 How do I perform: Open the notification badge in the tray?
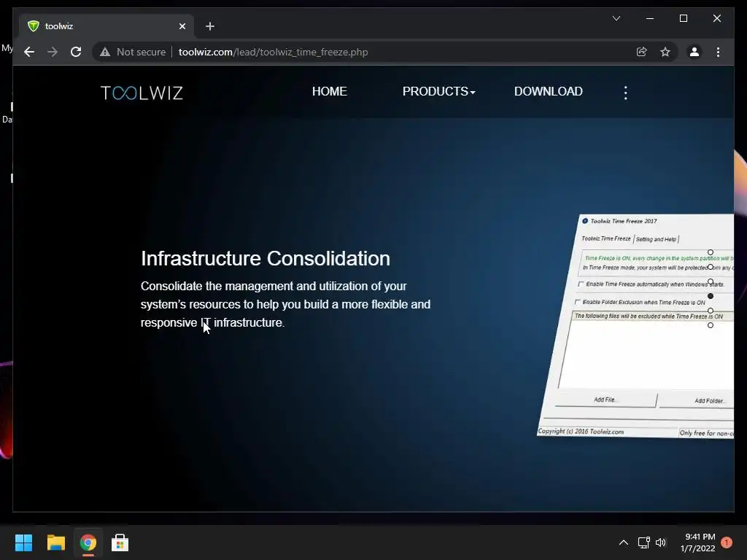point(727,542)
